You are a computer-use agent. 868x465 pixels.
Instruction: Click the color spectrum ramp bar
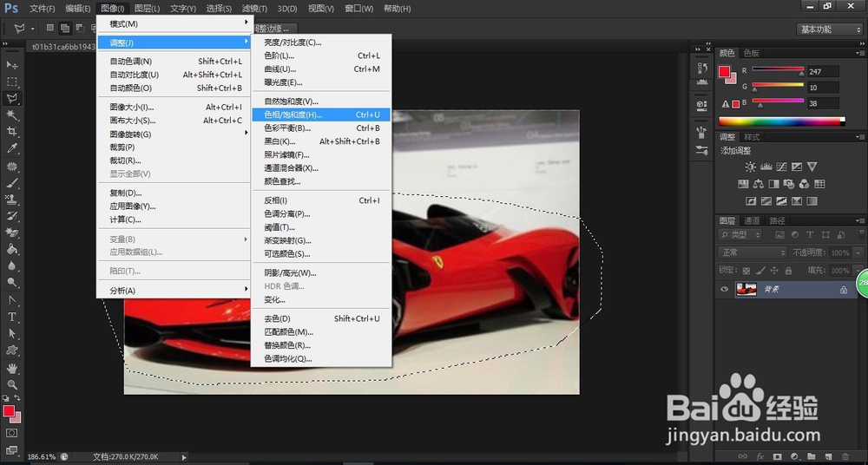(782, 121)
